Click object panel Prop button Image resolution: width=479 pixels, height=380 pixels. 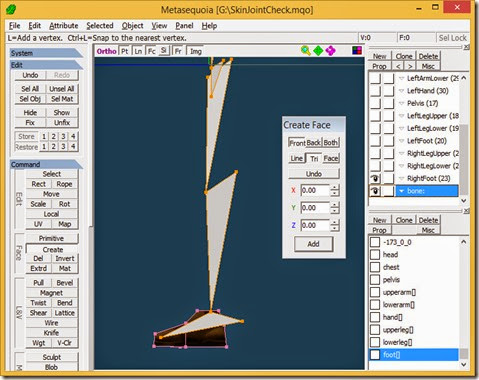(379, 66)
